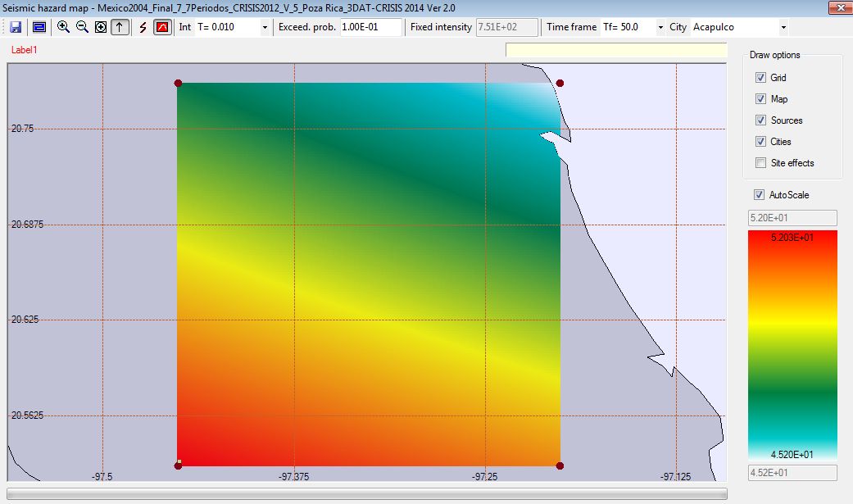Expand the Time frame Tf= 50.0 dropdown
This screenshot has height=504, width=853.
click(x=660, y=28)
